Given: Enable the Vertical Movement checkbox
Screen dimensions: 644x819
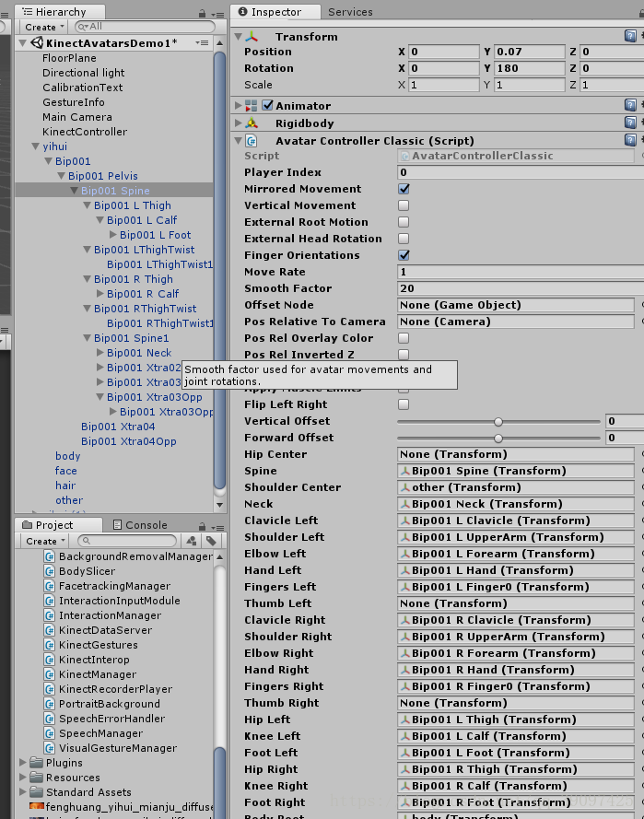Looking at the screenshot, I should (x=404, y=205).
